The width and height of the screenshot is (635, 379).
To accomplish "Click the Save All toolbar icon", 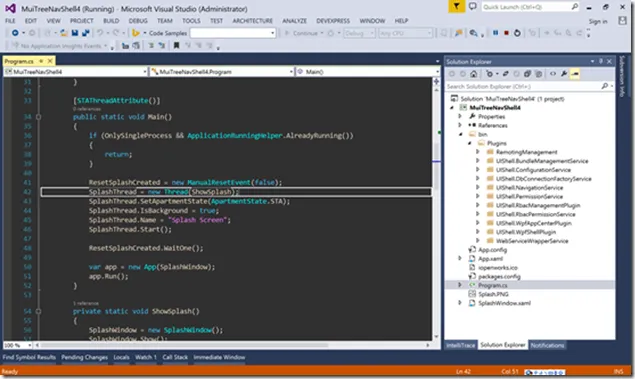I will [85, 33].
